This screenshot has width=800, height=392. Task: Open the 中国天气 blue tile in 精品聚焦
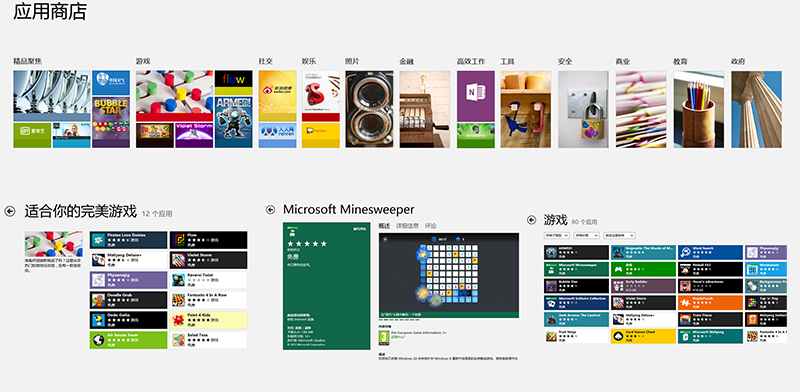click(x=111, y=83)
